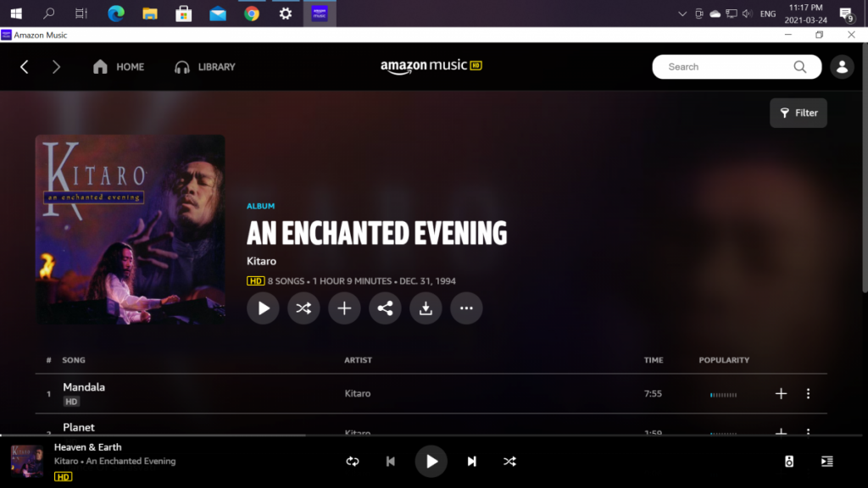Image resolution: width=868 pixels, height=488 pixels.
Task: Sort by the ARTIST column header
Action: 359,360
